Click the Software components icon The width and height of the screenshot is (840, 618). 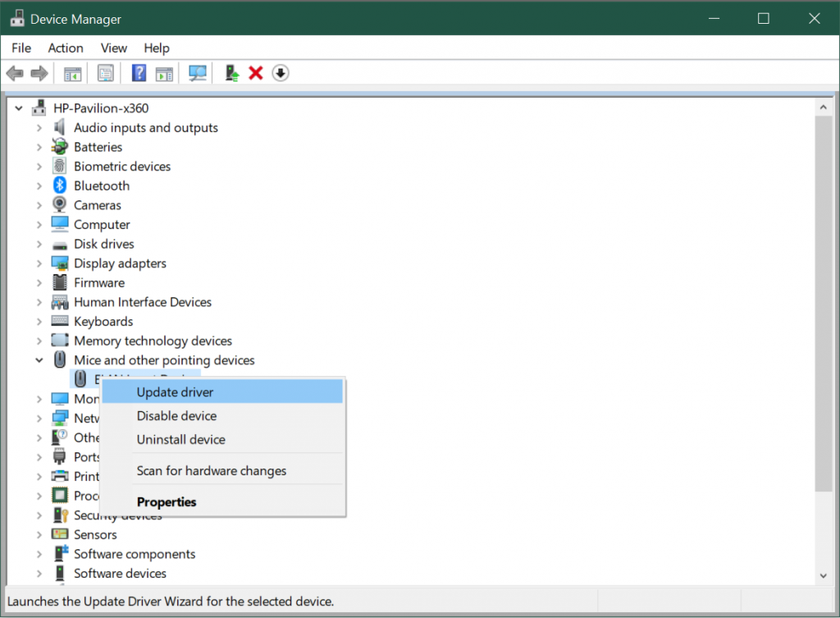coord(61,553)
